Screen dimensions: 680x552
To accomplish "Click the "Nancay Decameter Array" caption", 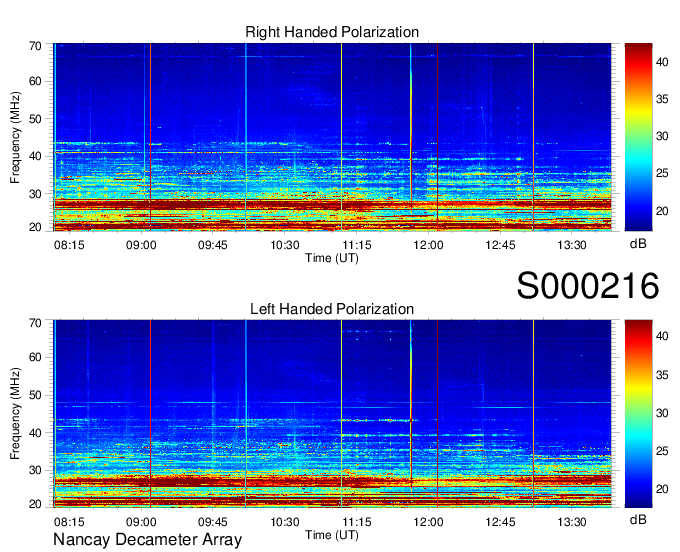I will tap(147, 540).
